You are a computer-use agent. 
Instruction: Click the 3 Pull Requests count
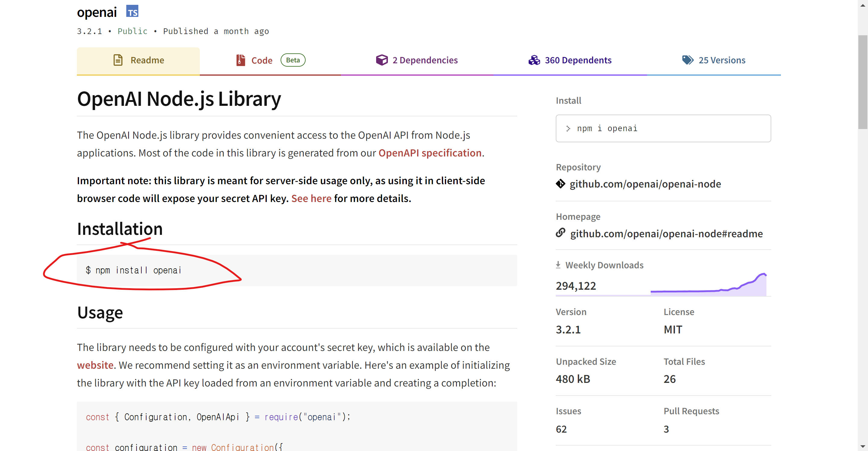(666, 429)
